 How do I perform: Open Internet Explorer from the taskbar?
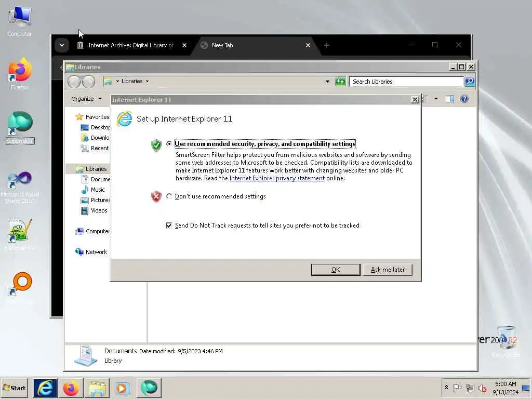(x=45, y=388)
